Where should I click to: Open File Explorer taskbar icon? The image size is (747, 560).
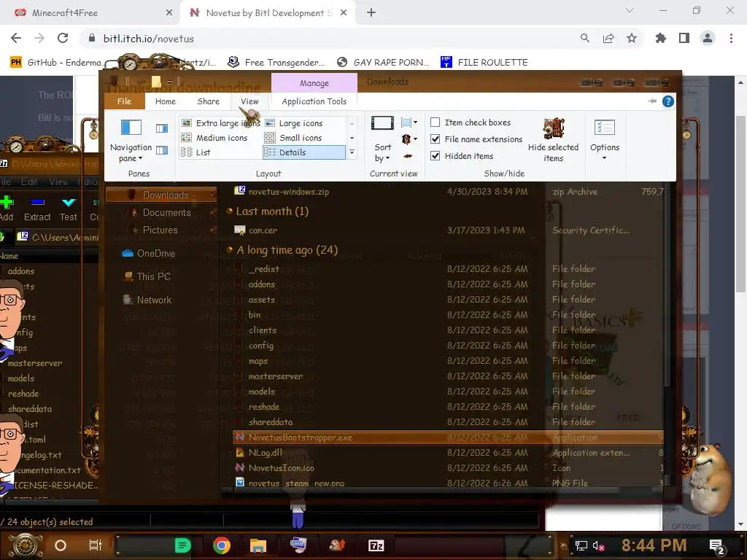(x=258, y=545)
